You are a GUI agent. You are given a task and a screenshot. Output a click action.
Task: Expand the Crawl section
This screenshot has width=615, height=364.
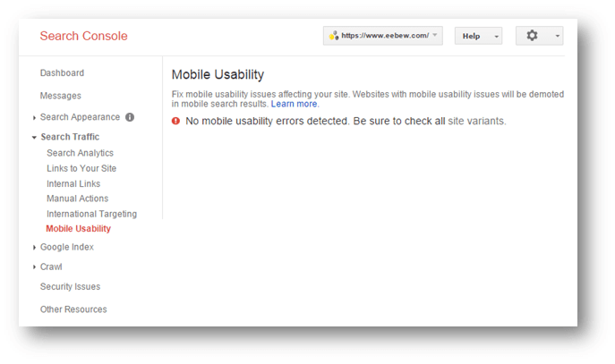tap(34, 267)
